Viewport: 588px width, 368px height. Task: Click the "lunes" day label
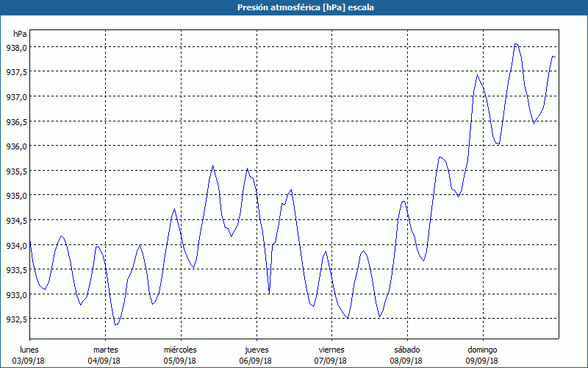pos(29,350)
